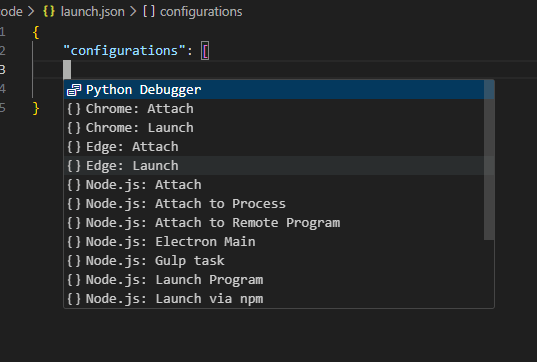This screenshot has width=537, height=362.
Task: Click braces icon beside Attach to Remote Program
Action: [x=74, y=223]
